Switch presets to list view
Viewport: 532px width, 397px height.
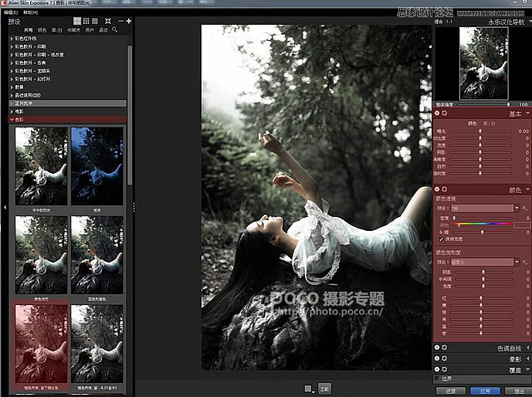click(x=95, y=20)
